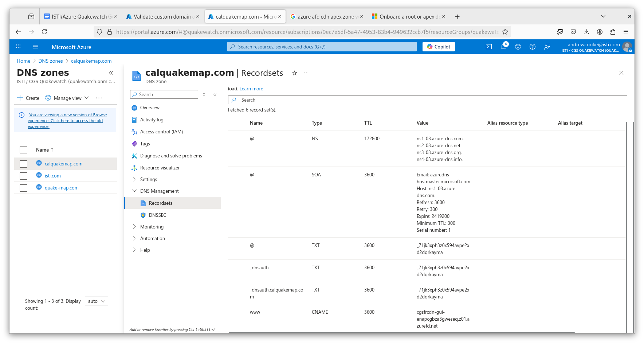644x344 pixels.
Task: Open the Azure feedback icon
Action: click(547, 47)
